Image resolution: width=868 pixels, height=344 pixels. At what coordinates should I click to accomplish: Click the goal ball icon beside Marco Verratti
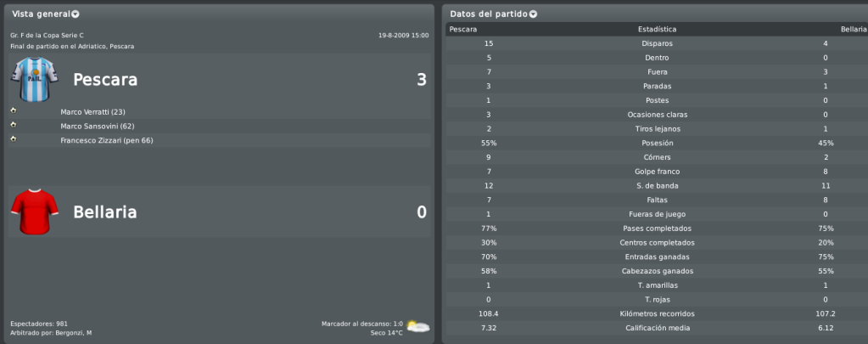14,110
